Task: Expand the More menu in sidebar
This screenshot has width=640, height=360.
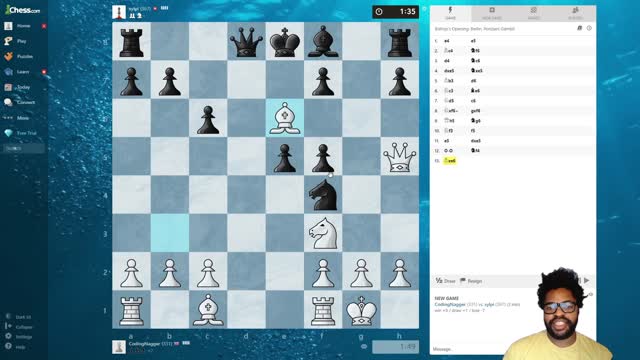Action: 23,118
